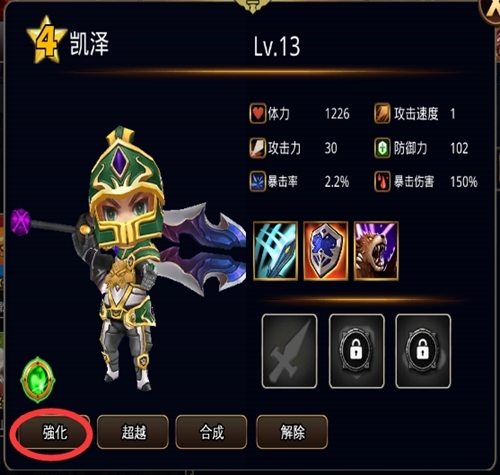This screenshot has width=500, height=475.
Task: Open the 超越 transcend option
Action: [x=133, y=432]
